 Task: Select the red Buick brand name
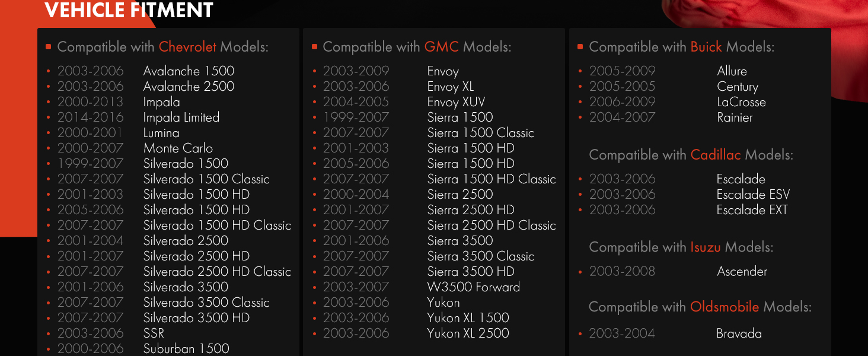tap(706, 47)
